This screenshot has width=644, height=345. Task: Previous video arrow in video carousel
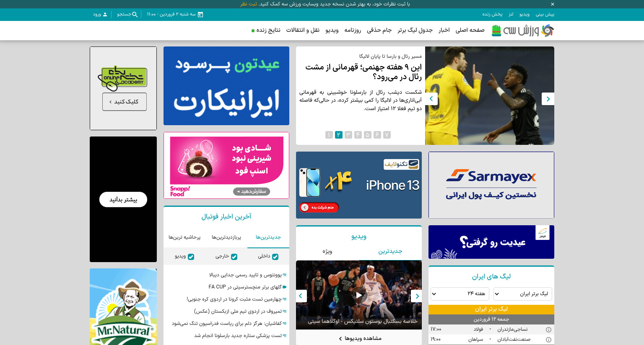[301, 296]
